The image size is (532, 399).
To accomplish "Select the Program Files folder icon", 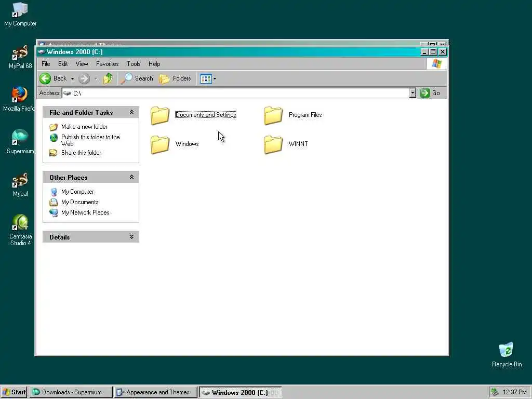I will tap(273, 115).
